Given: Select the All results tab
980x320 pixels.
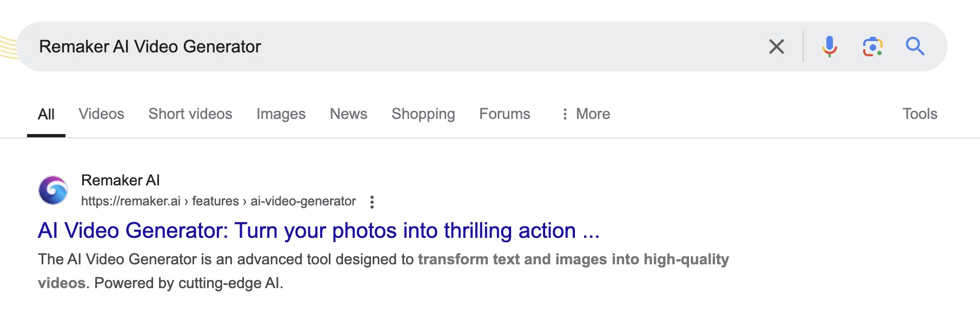Looking at the screenshot, I should [46, 114].
